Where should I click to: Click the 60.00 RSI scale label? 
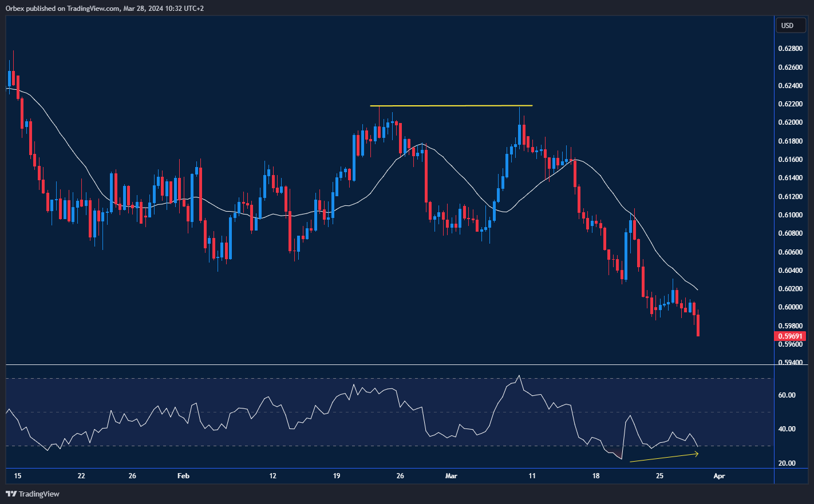787,395
